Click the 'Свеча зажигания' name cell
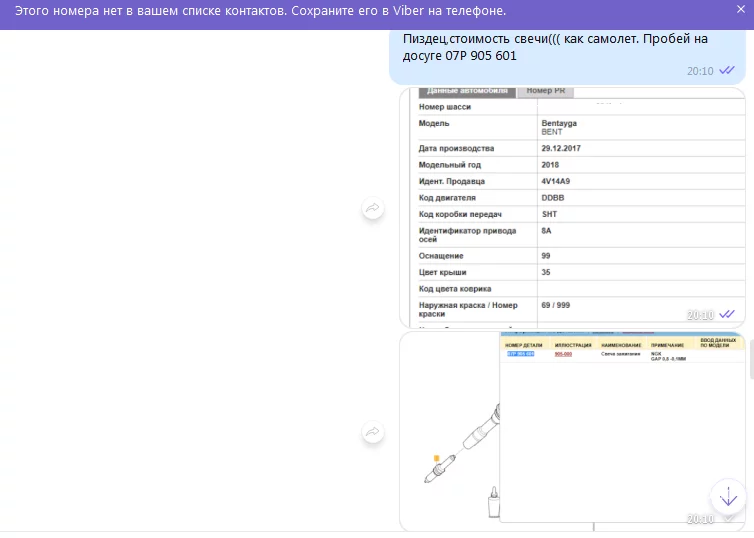This screenshot has width=754, height=538. [620, 354]
